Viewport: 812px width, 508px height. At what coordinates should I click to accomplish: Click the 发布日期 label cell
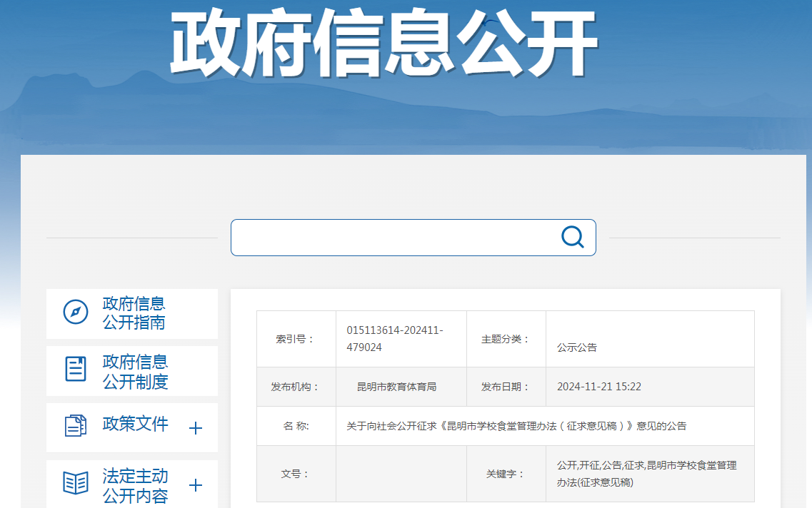506,387
